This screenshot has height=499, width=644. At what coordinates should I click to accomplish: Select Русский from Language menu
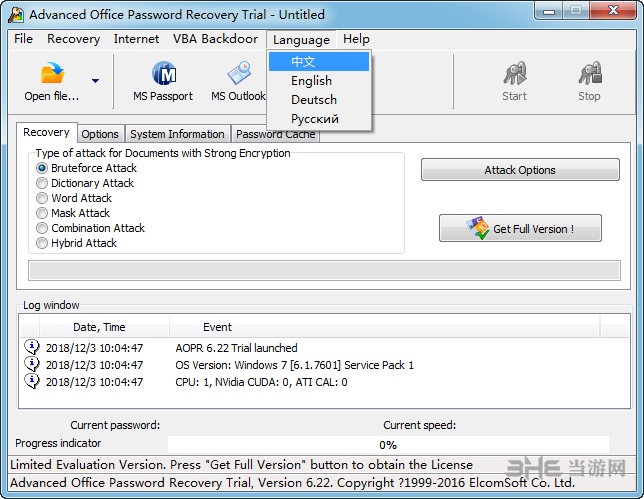click(319, 119)
